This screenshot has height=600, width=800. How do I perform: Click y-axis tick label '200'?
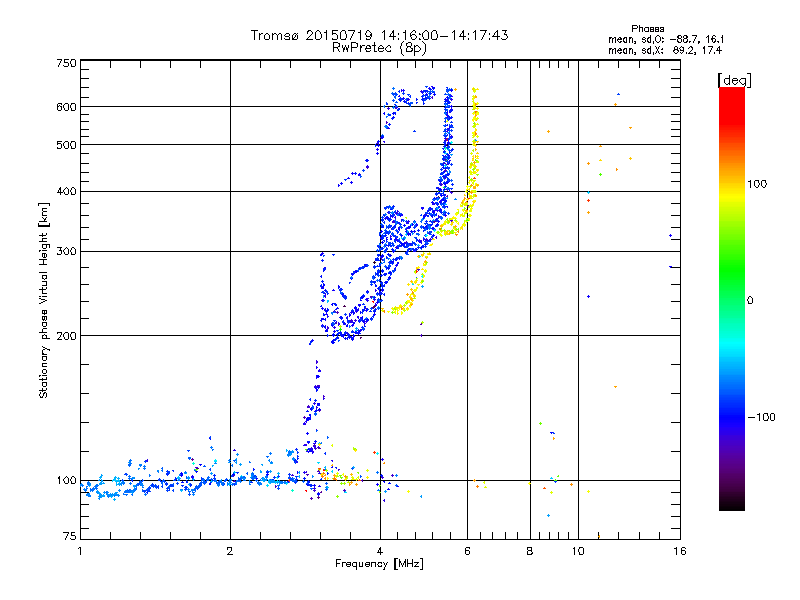coord(66,336)
